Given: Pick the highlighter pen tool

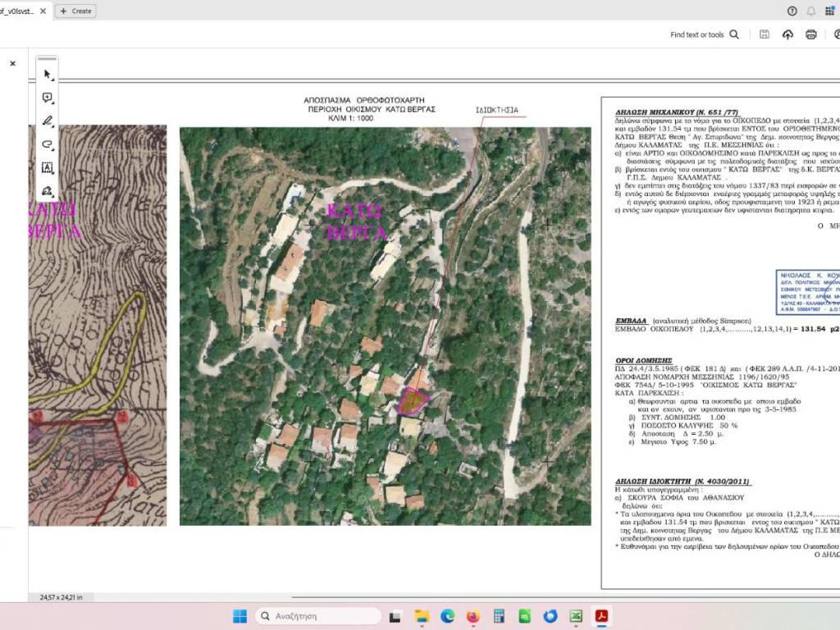Looking at the screenshot, I should pyautogui.click(x=48, y=121).
